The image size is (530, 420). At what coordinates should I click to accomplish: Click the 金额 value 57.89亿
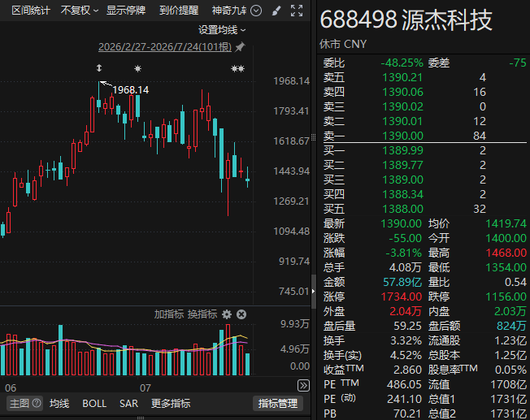[x=402, y=282]
